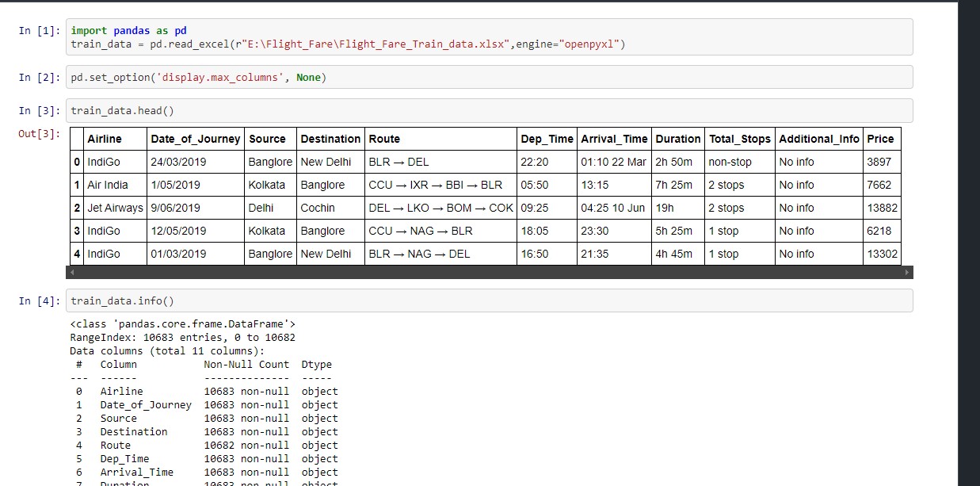Click the price cell 6218
This screenshot has width=980, height=486.
tap(883, 231)
